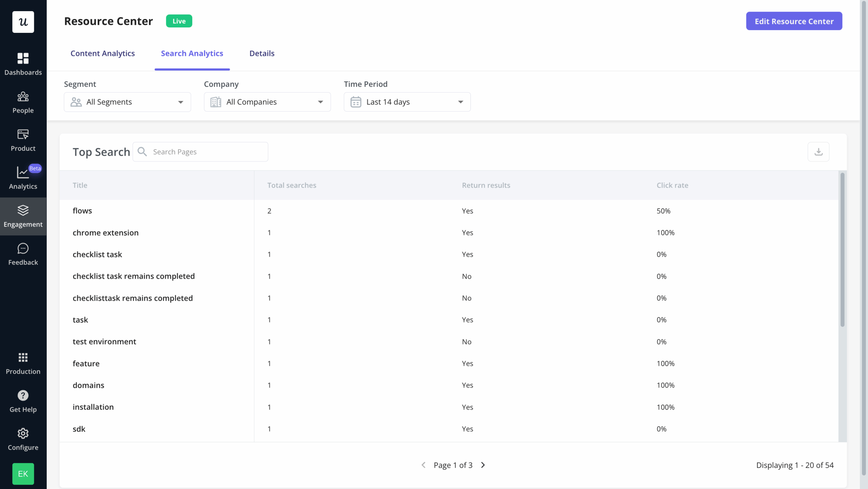Expand the All Companies company filter

[267, 102]
